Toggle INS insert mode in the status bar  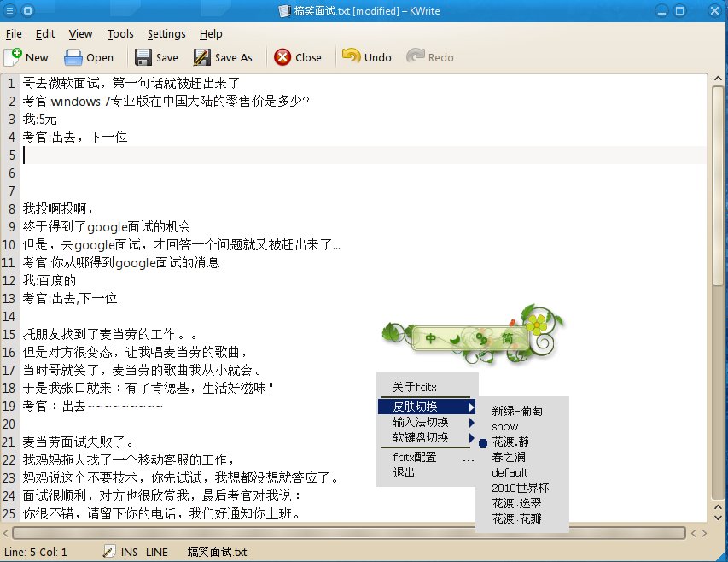click(x=129, y=552)
